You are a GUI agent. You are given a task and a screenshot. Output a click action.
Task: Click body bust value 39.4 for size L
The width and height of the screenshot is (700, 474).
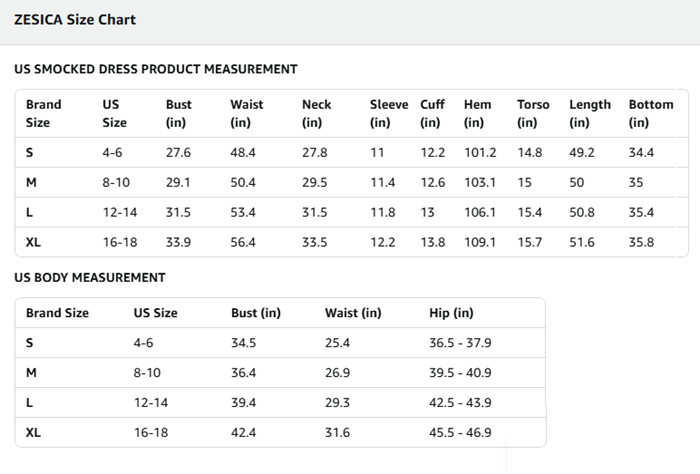(243, 403)
